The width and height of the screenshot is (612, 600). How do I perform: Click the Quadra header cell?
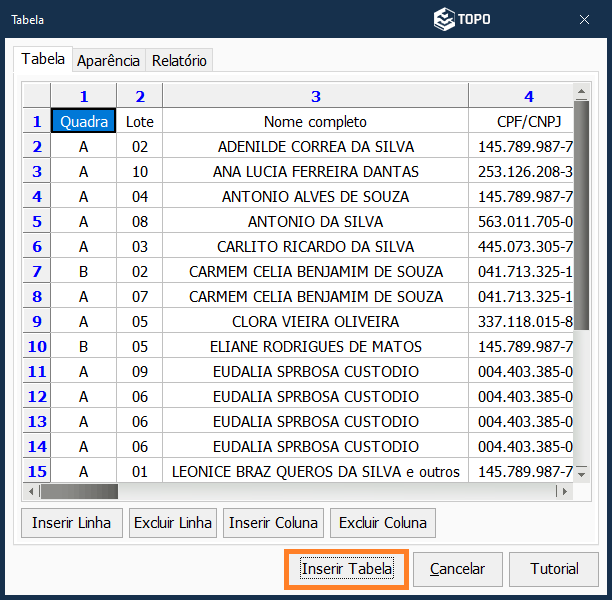(84, 122)
